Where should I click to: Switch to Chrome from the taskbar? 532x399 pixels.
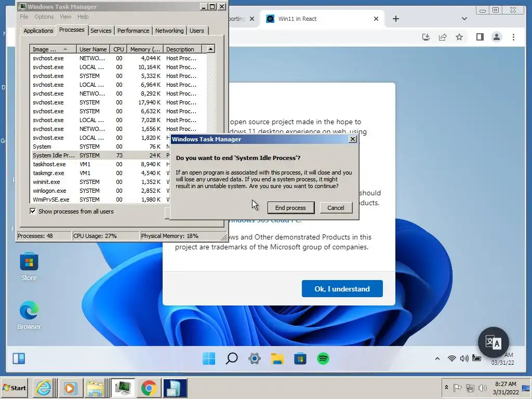click(x=149, y=388)
